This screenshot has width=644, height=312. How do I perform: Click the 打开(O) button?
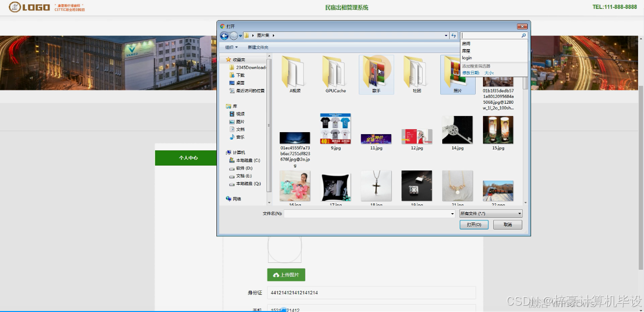point(474,225)
